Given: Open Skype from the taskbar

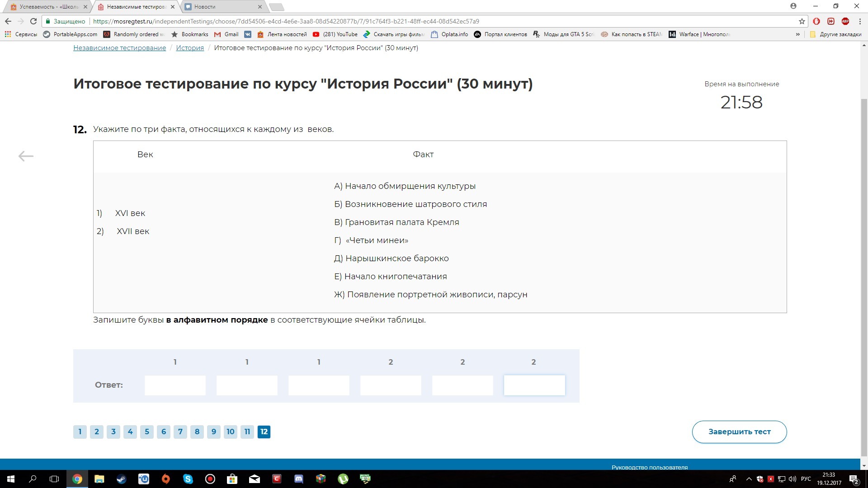Looking at the screenshot, I should click(188, 479).
